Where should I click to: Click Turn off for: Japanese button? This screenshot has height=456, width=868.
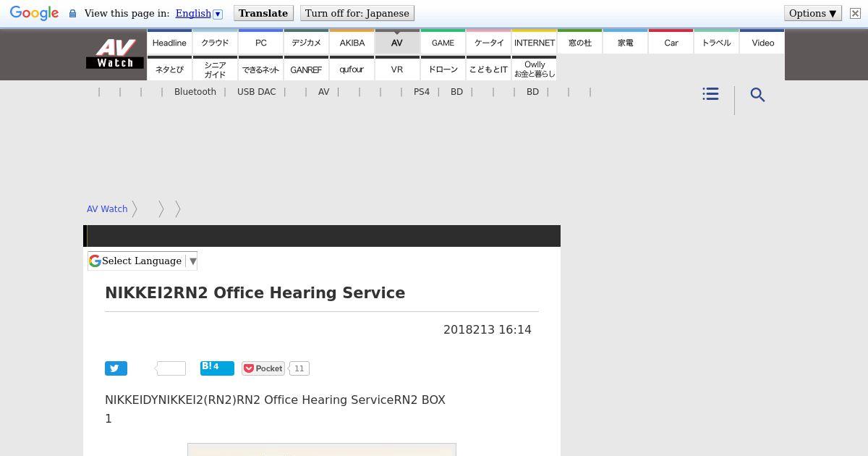pyautogui.click(x=357, y=13)
